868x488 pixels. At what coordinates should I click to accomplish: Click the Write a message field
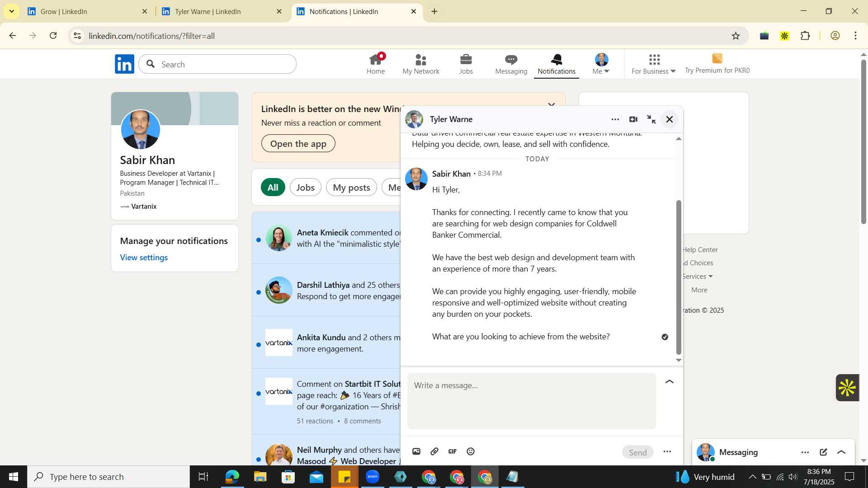531,400
